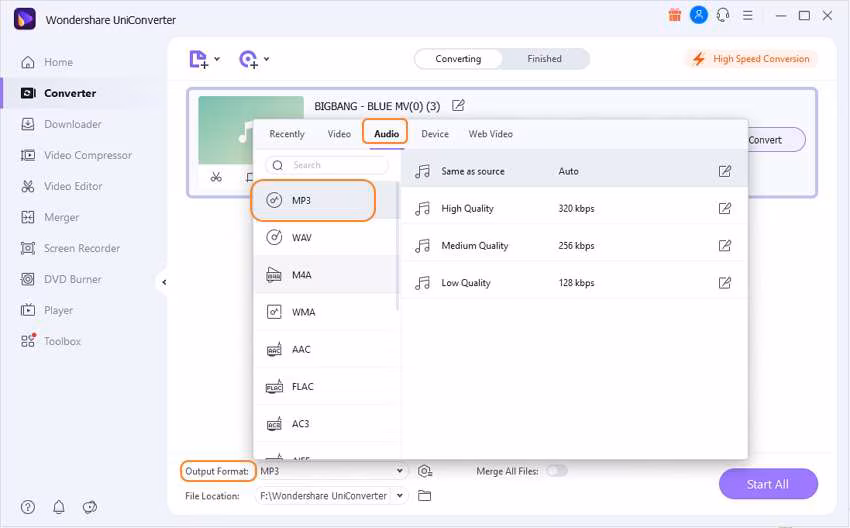Browse output folder icon
This screenshot has width=850, height=528.
[x=424, y=495]
